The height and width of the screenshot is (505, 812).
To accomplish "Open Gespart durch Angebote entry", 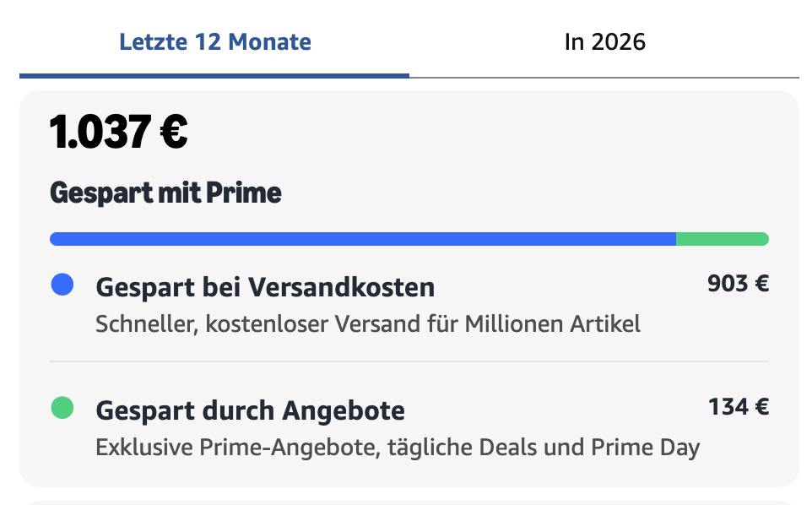I will tap(250, 410).
